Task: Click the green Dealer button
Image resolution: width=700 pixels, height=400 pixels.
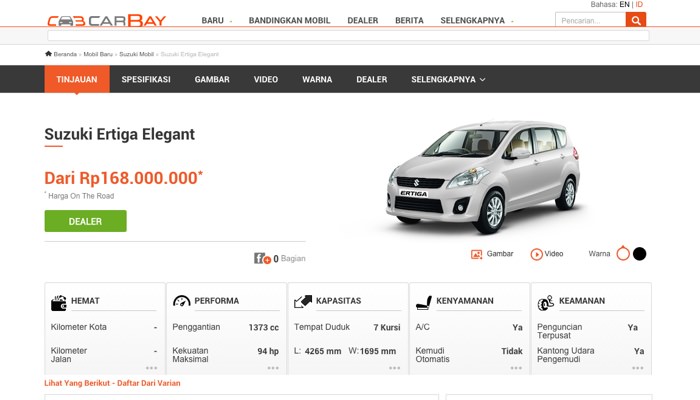Action: coord(85,221)
